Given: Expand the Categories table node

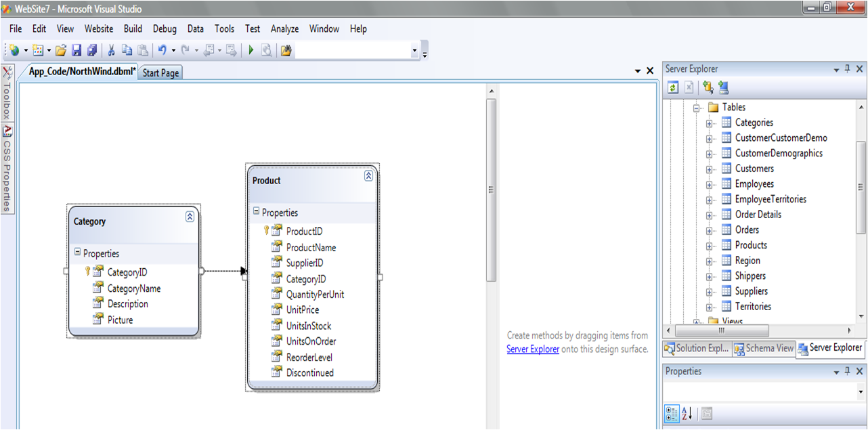Looking at the screenshot, I should pos(710,123).
